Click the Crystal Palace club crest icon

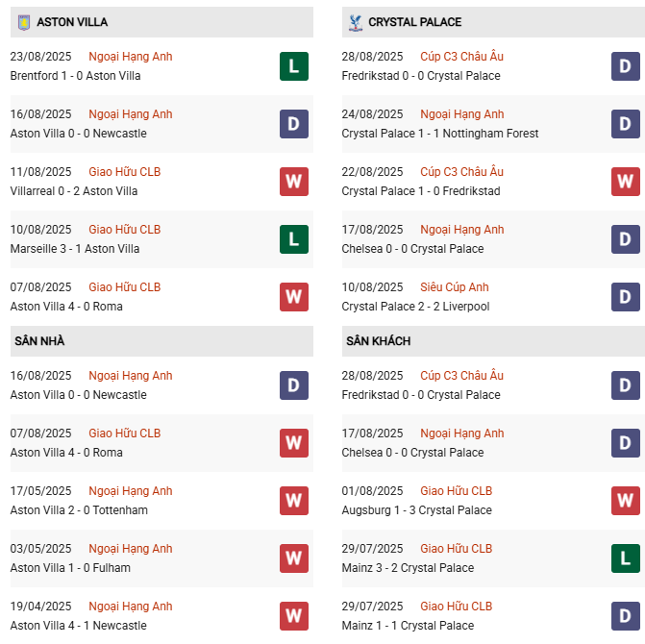coord(355,21)
